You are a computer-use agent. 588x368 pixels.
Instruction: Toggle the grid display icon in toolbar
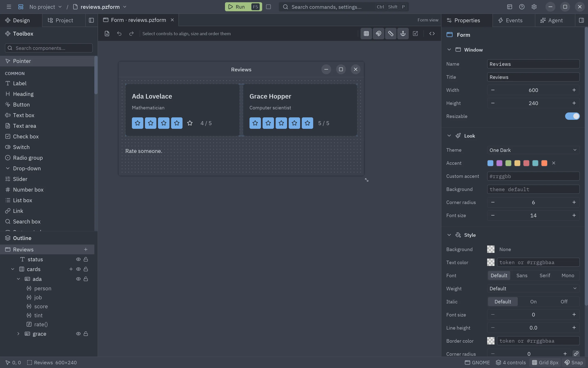point(366,34)
